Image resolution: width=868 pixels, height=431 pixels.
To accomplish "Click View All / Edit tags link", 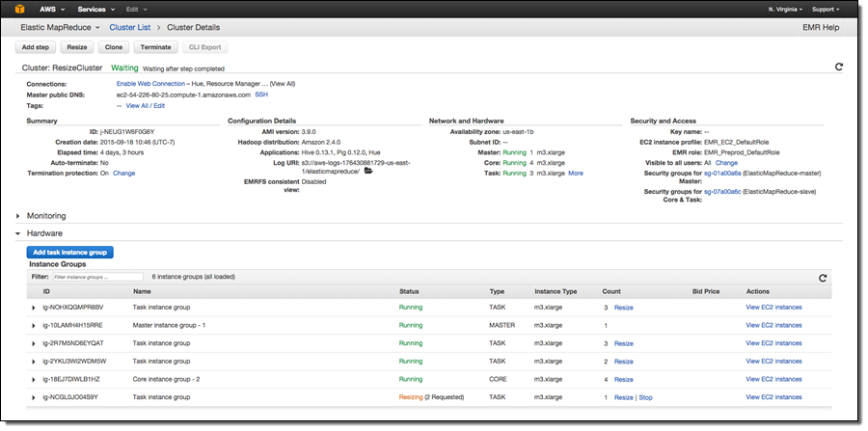I will (145, 106).
